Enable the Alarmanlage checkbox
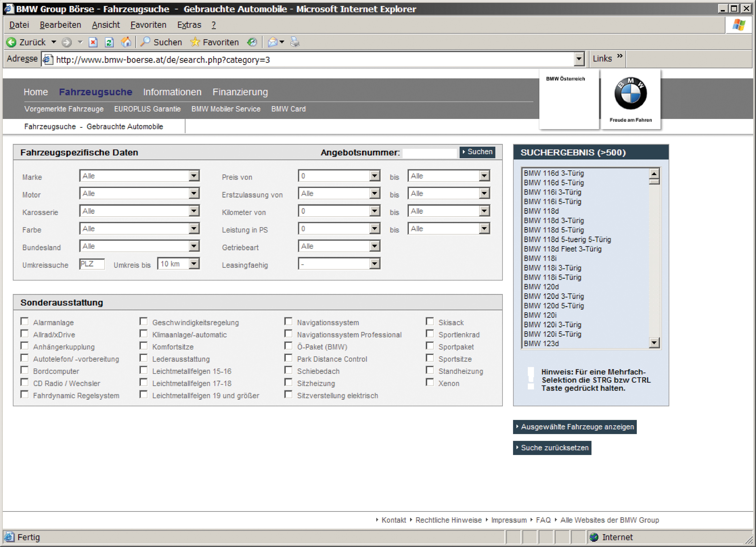Screen dimensions: 756x547 click(x=24, y=321)
